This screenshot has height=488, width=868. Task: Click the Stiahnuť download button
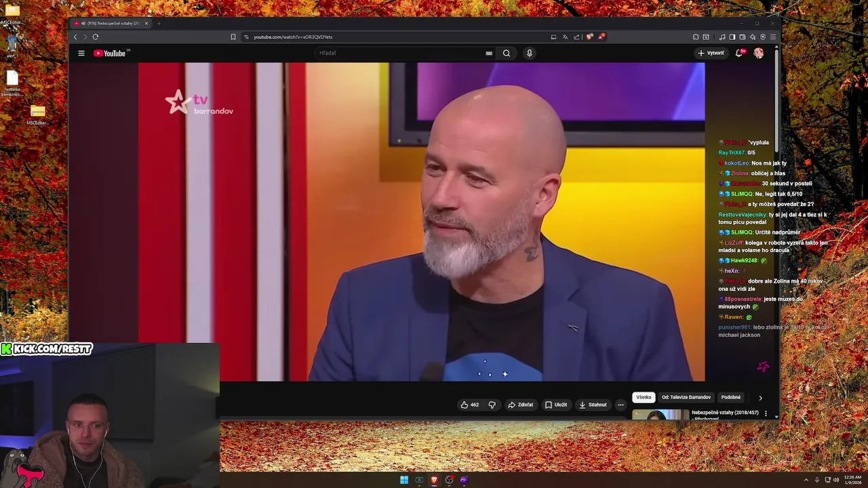(593, 405)
